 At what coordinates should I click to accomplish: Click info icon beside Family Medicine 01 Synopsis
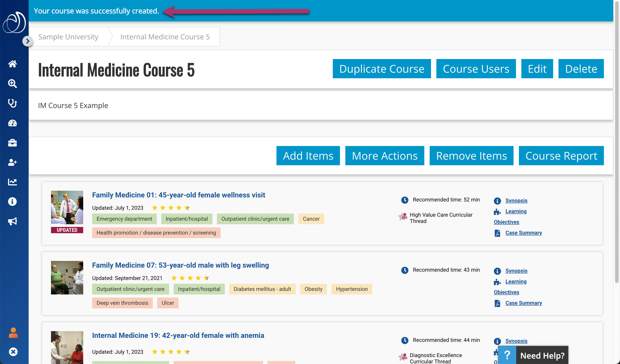click(x=497, y=201)
